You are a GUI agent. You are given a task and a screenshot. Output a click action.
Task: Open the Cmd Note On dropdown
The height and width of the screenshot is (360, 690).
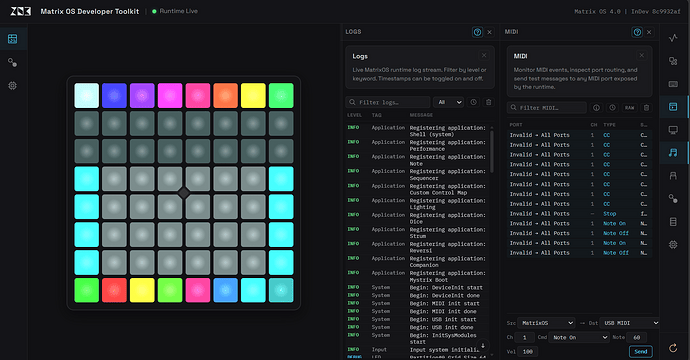click(579, 338)
